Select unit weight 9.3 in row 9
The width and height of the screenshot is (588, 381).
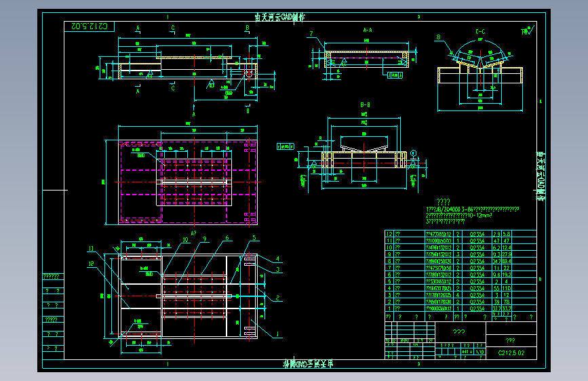[496, 254]
